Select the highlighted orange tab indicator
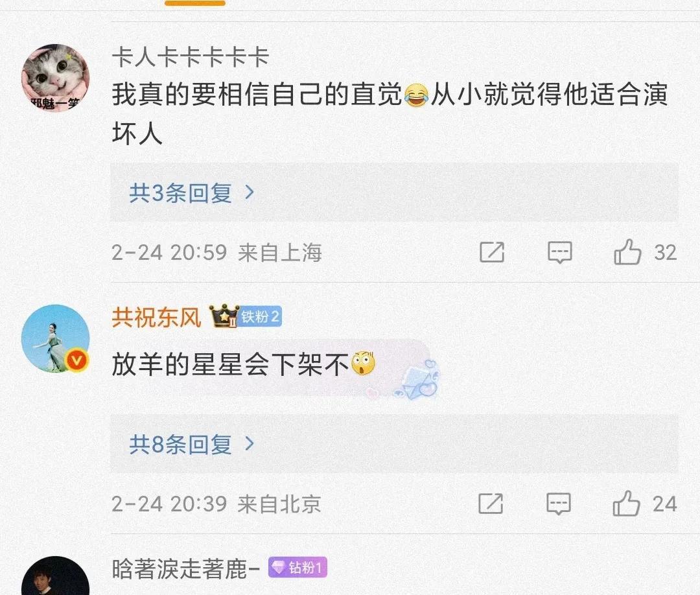This screenshot has width=700, height=595. [195, 3]
